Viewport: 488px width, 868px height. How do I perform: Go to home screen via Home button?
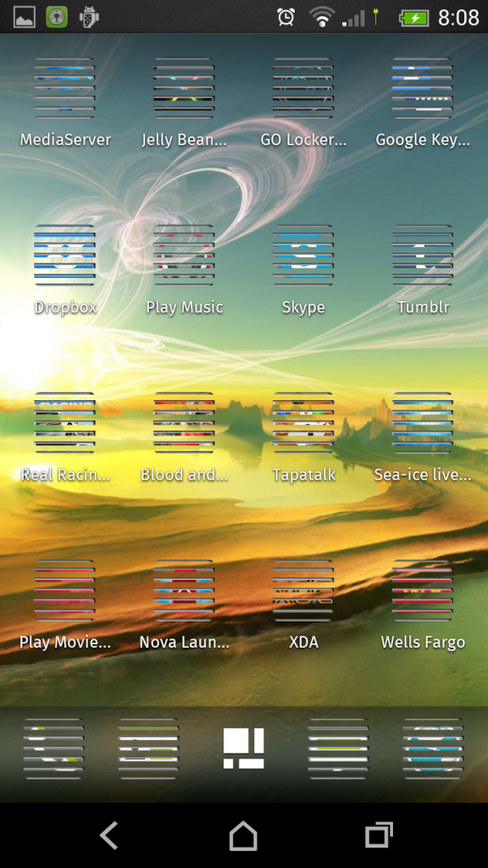pos(243,835)
